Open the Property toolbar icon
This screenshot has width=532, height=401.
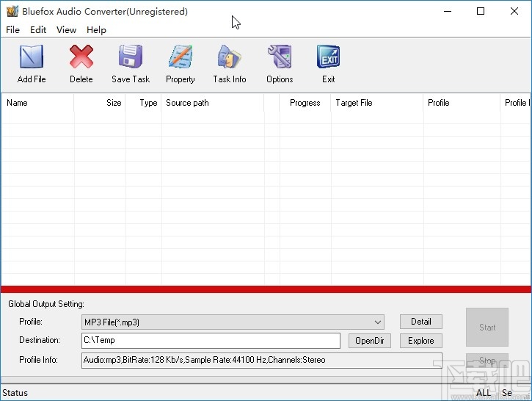pos(181,57)
